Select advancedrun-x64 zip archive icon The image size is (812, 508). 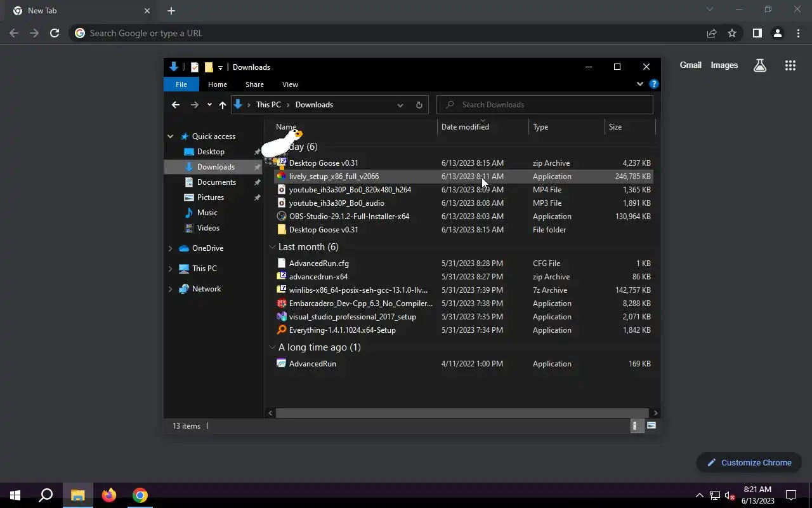click(x=282, y=277)
